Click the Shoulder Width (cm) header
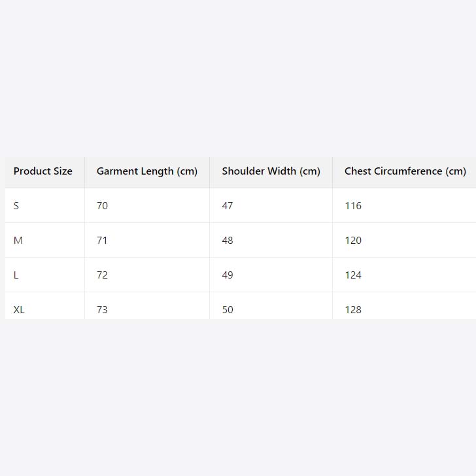The image size is (476, 476). pyautogui.click(x=271, y=171)
